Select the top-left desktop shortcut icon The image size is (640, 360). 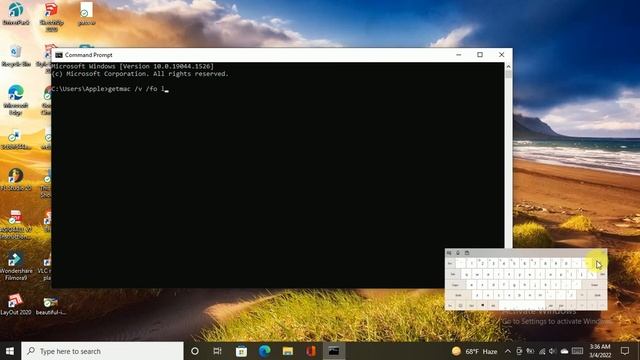click(x=16, y=13)
